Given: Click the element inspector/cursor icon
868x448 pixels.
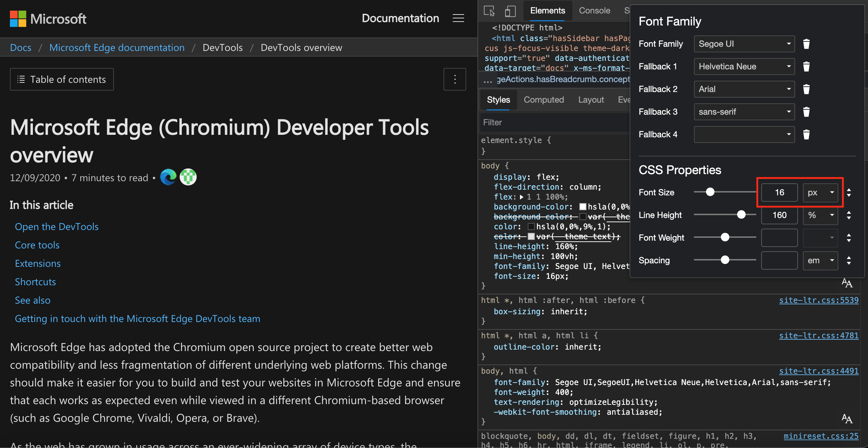Looking at the screenshot, I should 490,10.
